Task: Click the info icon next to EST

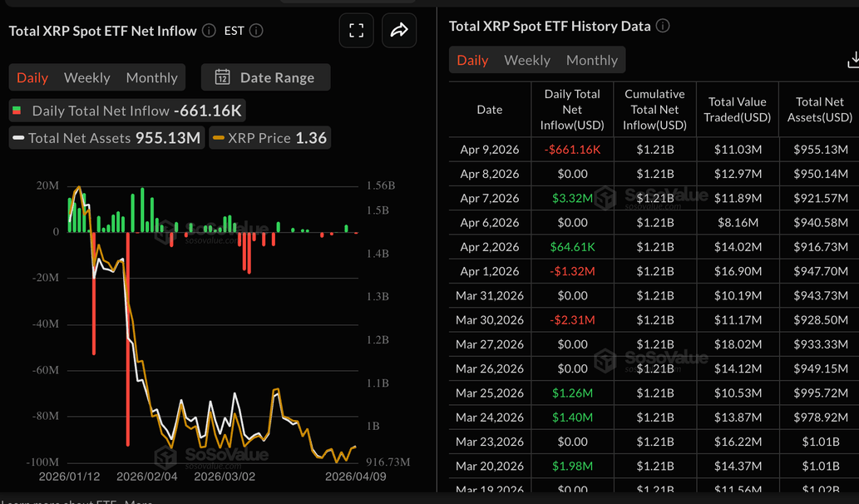Action: coord(255,30)
